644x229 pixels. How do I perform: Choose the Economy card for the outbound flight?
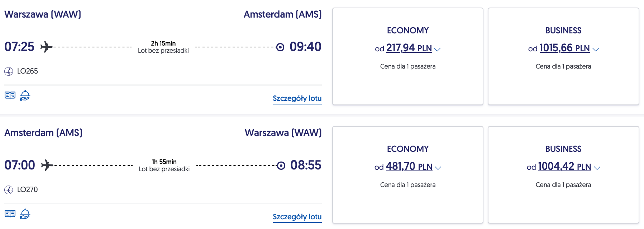click(407, 83)
